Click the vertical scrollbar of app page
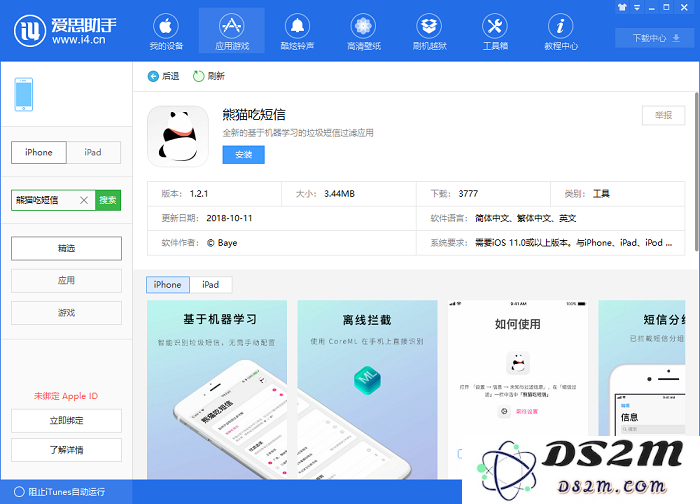The width and height of the screenshot is (700, 504). [696, 172]
